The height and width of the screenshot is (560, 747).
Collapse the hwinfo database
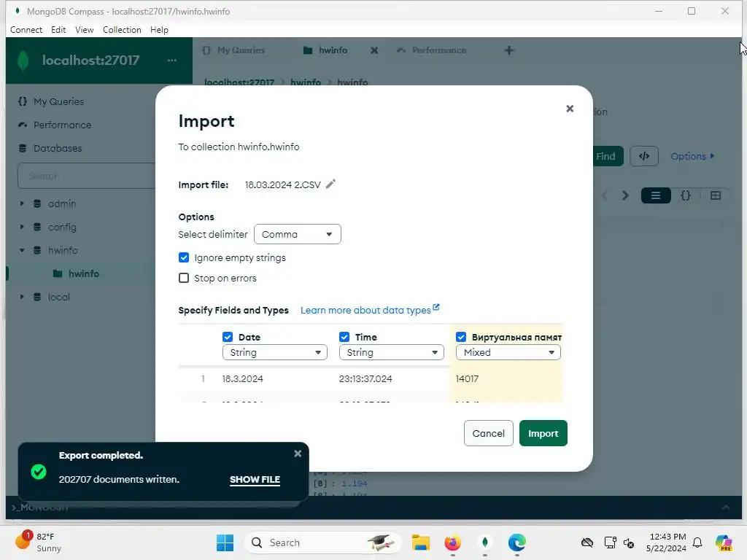click(22, 250)
